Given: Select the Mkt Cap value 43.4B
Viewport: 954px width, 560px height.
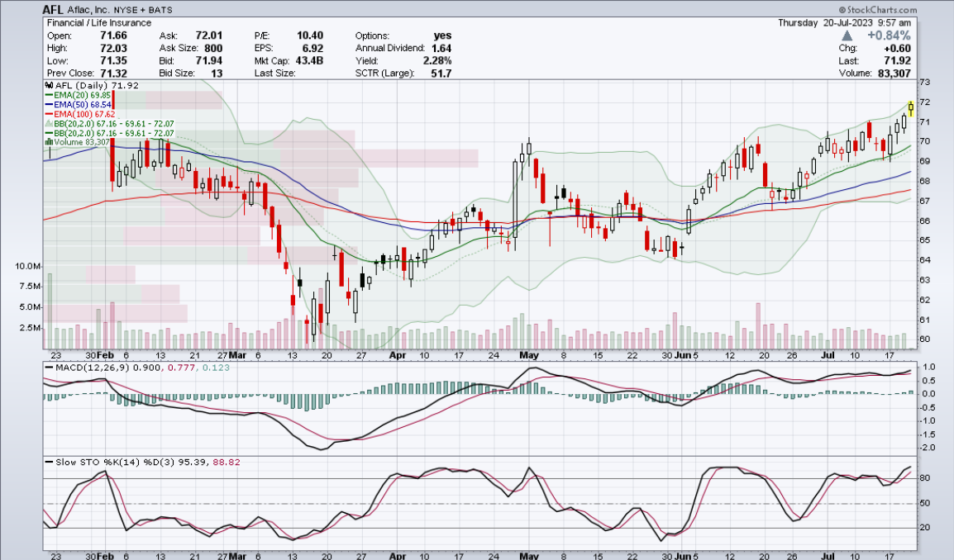Looking at the screenshot, I should [x=309, y=61].
